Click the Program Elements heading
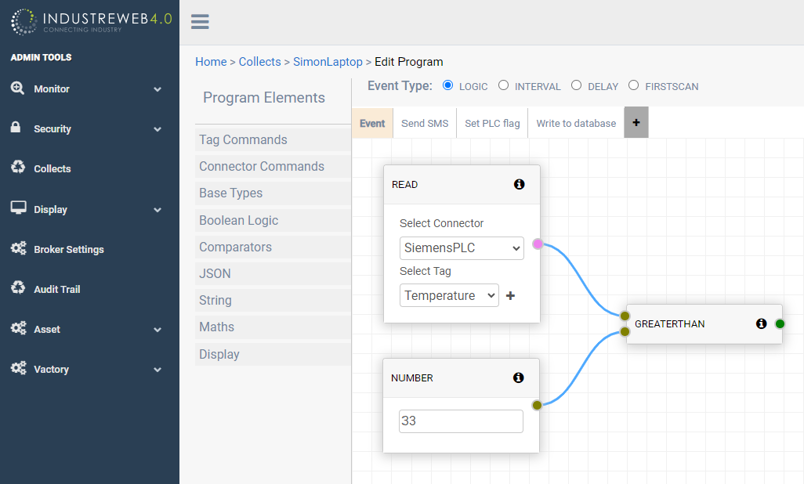 264,97
